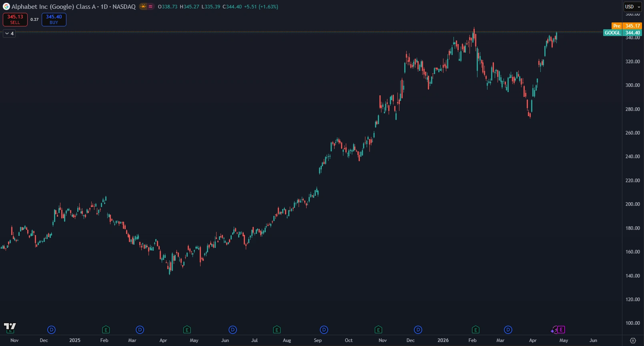
Task: Click the pink approximate-equal data icon
Action: tap(150, 6)
